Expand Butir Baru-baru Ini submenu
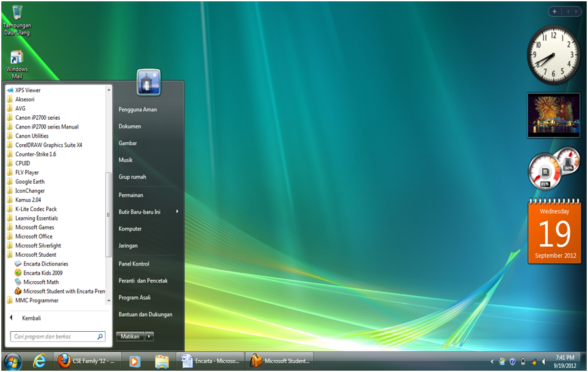The width and height of the screenshot is (588, 372). click(x=149, y=212)
